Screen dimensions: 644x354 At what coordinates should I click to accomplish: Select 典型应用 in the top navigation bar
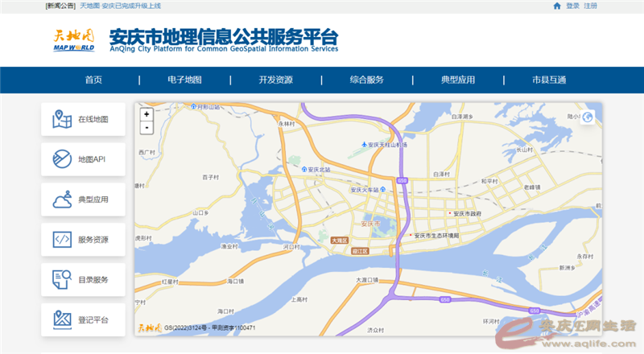[457, 80]
